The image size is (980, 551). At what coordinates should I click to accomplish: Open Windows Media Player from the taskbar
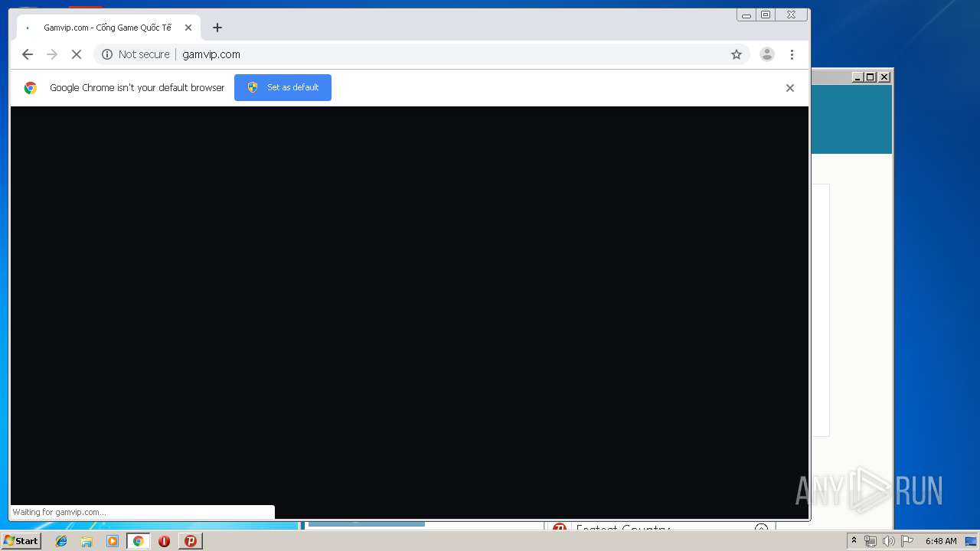(x=113, y=541)
